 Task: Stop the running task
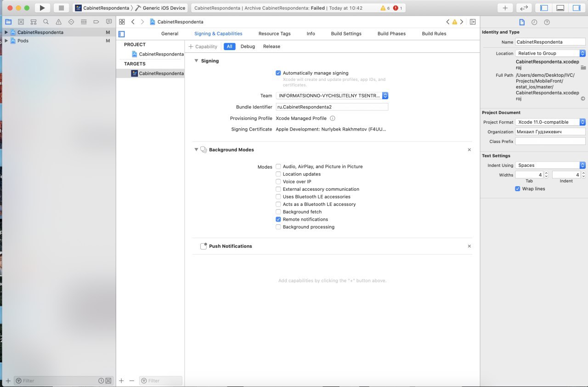[x=61, y=8]
